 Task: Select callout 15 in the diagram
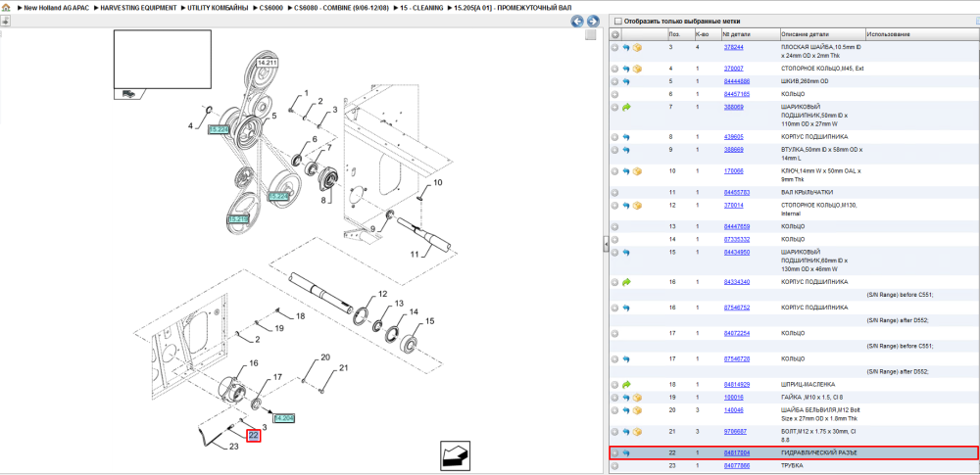tap(430, 321)
